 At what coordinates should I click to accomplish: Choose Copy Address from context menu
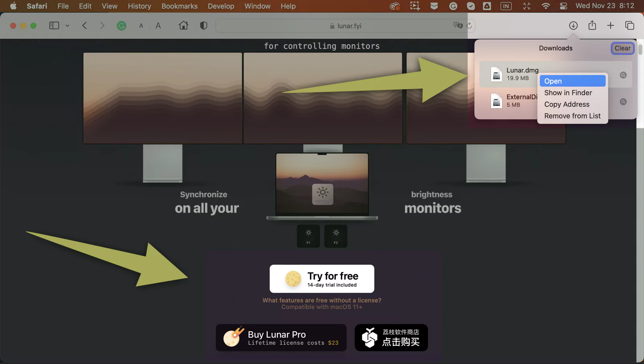tap(573, 104)
